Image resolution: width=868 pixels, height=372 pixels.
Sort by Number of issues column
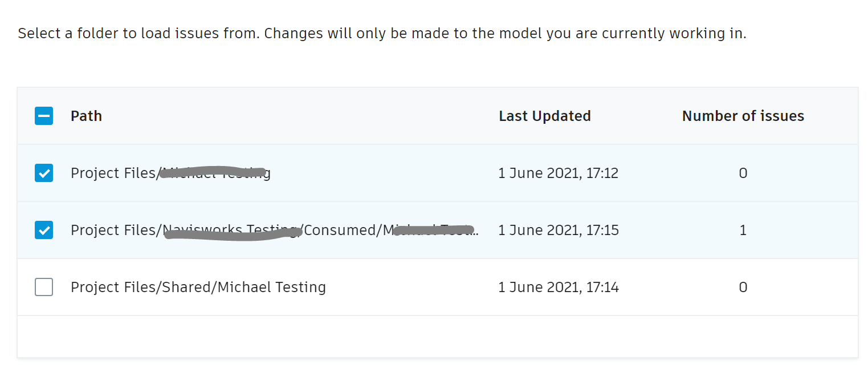pyautogui.click(x=743, y=116)
